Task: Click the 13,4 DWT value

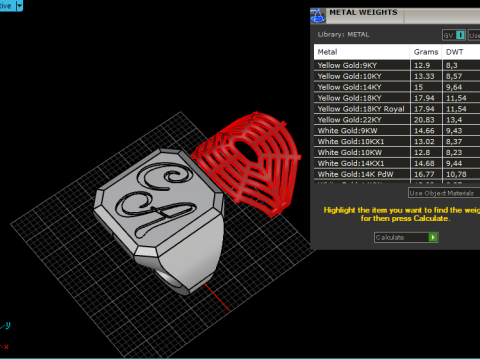Action: pyautogui.click(x=454, y=120)
